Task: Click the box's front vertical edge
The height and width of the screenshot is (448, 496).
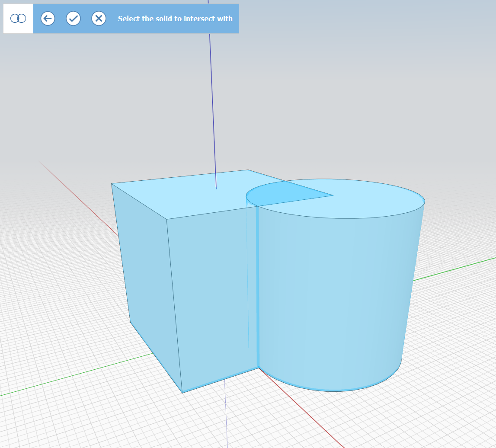Action: [x=174, y=305]
